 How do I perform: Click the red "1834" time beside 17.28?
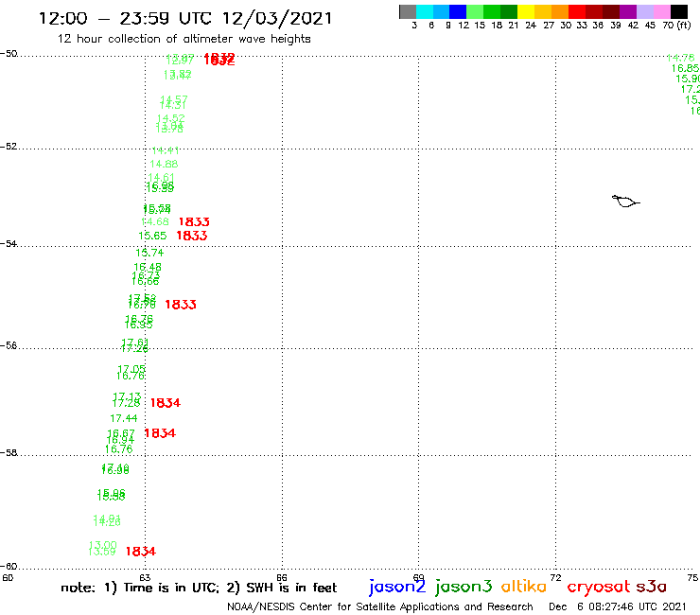[166, 403]
